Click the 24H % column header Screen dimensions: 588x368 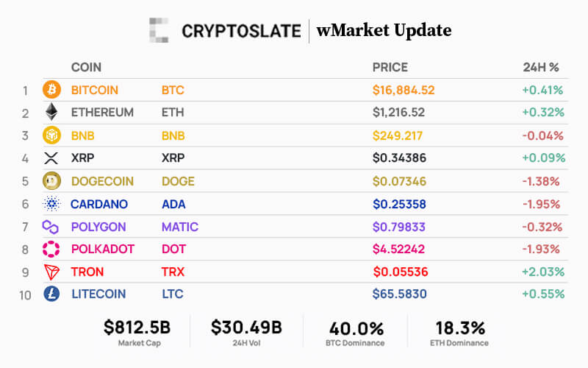[x=541, y=67]
